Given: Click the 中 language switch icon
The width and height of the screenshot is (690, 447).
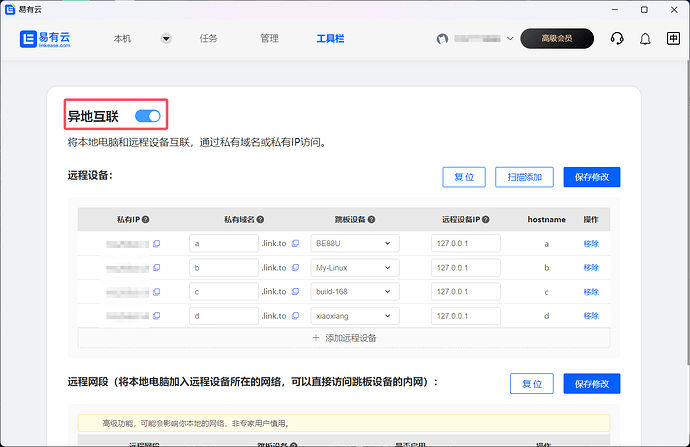Looking at the screenshot, I should [x=673, y=39].
